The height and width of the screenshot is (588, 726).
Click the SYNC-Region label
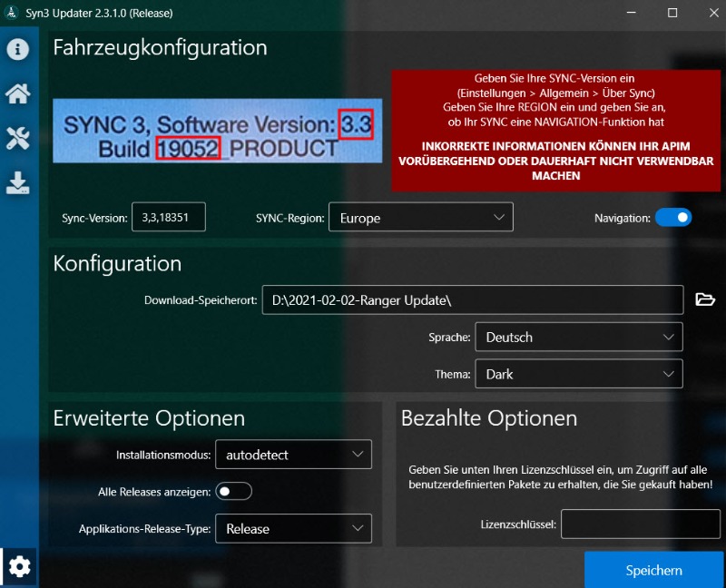tap(289, 218)
